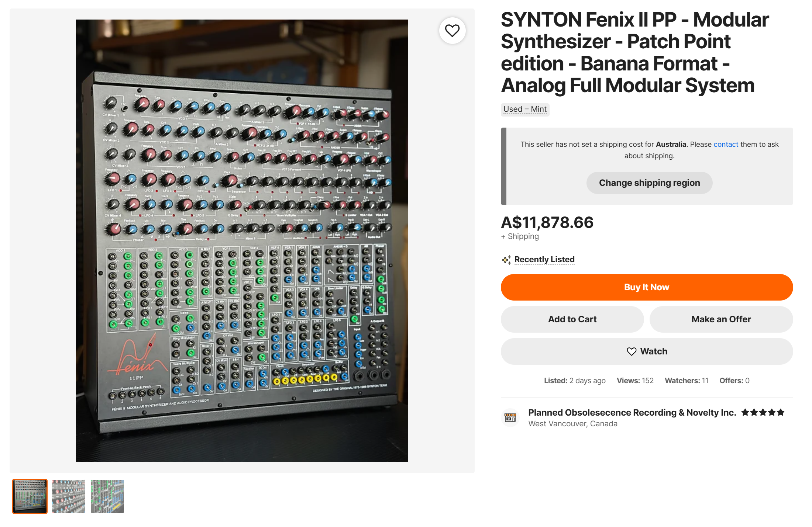This screenshot has height=527, width=812.
Task: Click the SYNTON Fenix II PP listing title
Action: tap(635, 52)
